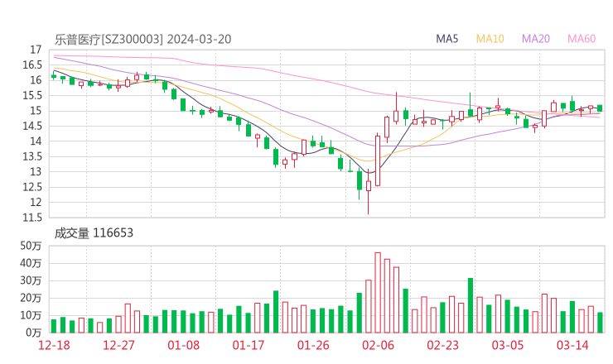Click the 30万 volume axis label
The width and height of the screenshot is (613, 364).
point(31,280)
